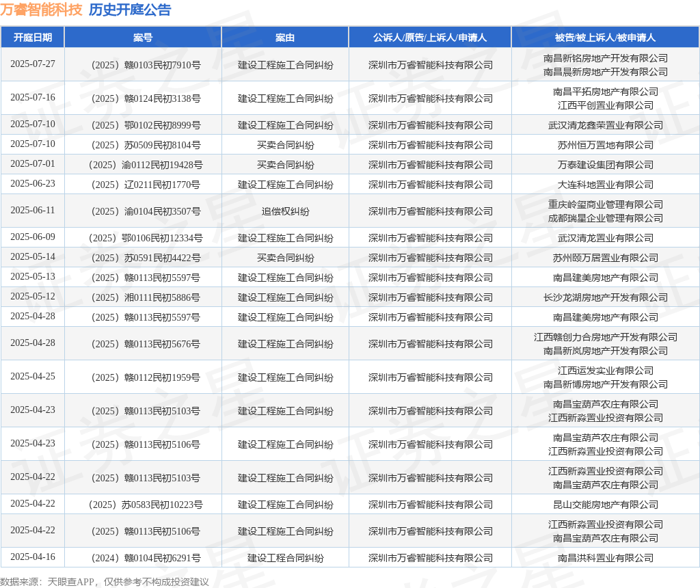The image size is (700, 588).
Task: Click defendant 苏州颐万居置业有限公司
Action: pos(606,258)
